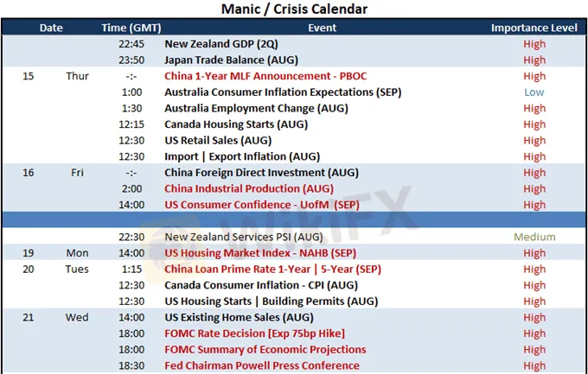Click the Medium importance label
588x374 pixels.
(x=534, y=237)
